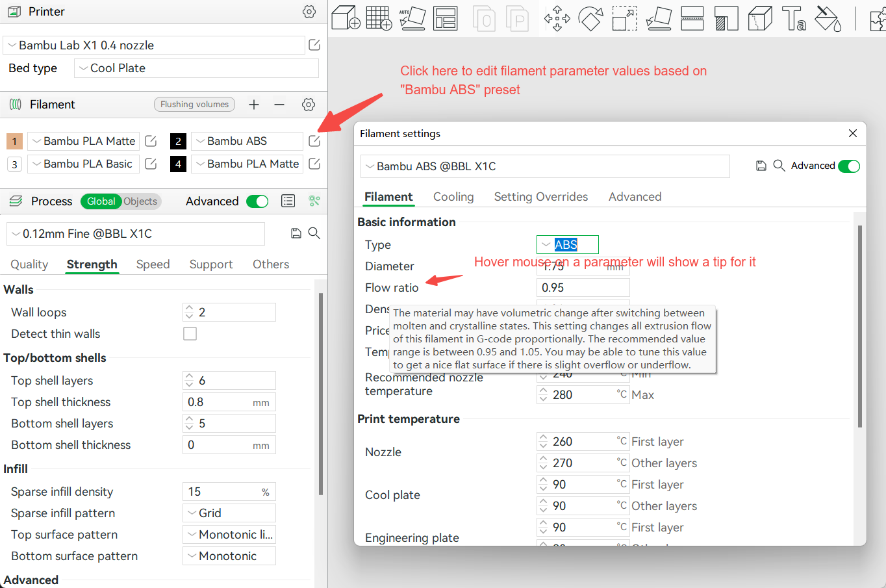Select the Text shape tool

[794, 18]
